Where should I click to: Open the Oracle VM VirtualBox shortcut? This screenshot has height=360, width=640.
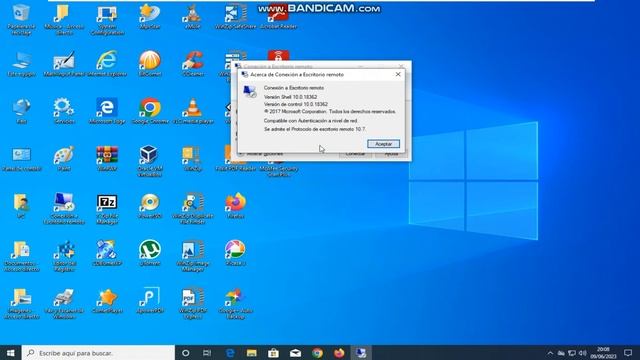coord(150,161)
